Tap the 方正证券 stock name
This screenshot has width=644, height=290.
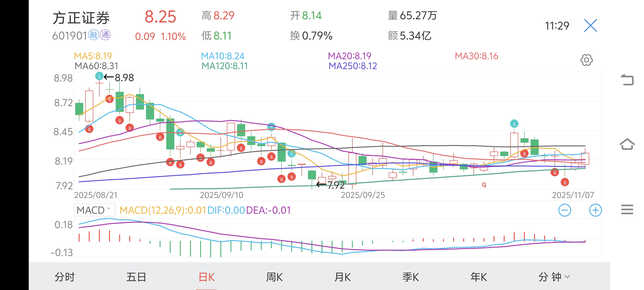(81, 18)
